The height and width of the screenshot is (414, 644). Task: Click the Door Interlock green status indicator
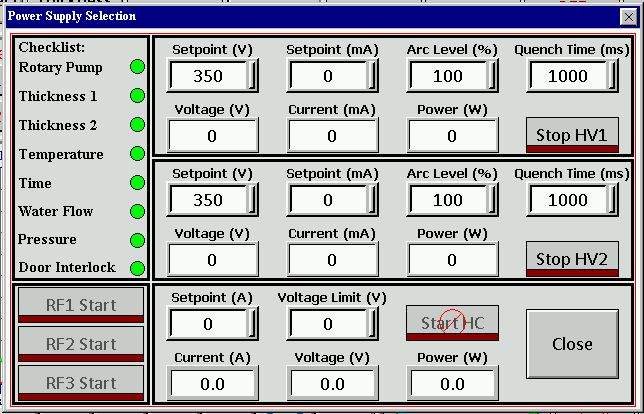pos(137,269)
